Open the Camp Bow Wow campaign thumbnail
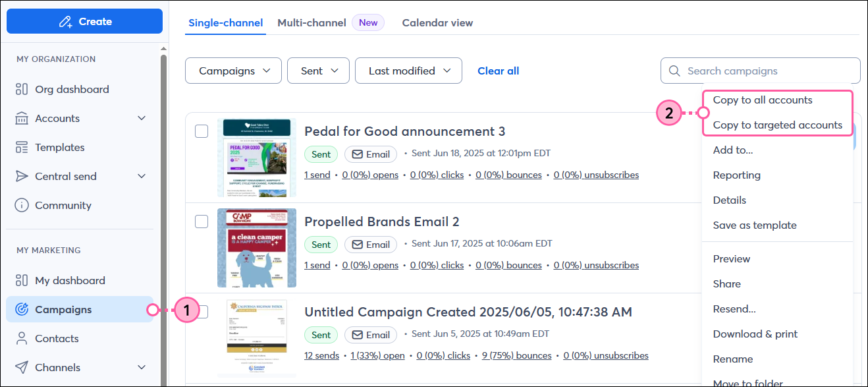Image resolution: width=868 pixels, height=387 pixels. click(x=257, y=248)
